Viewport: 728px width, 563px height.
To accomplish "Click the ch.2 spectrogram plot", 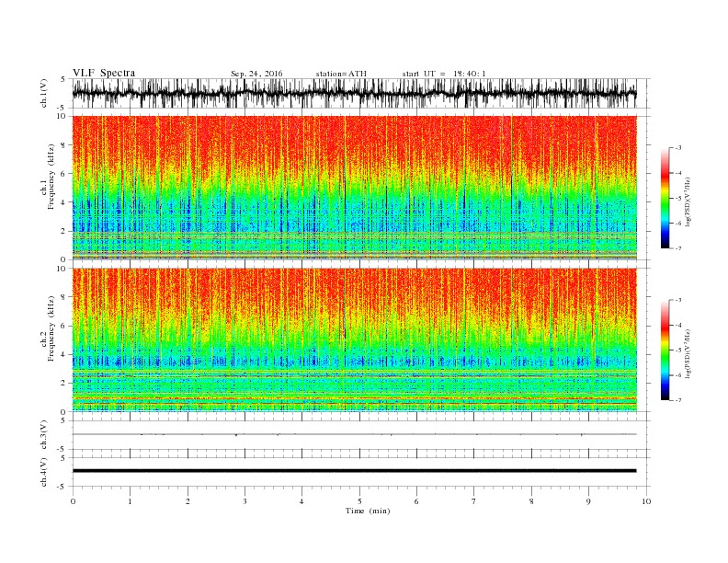I will 355,339.
